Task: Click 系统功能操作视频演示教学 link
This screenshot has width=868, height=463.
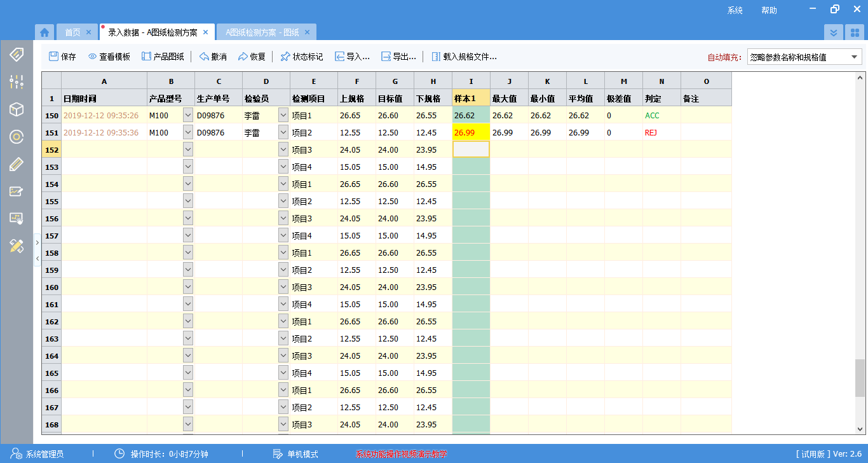Action: tap(401, 454)
